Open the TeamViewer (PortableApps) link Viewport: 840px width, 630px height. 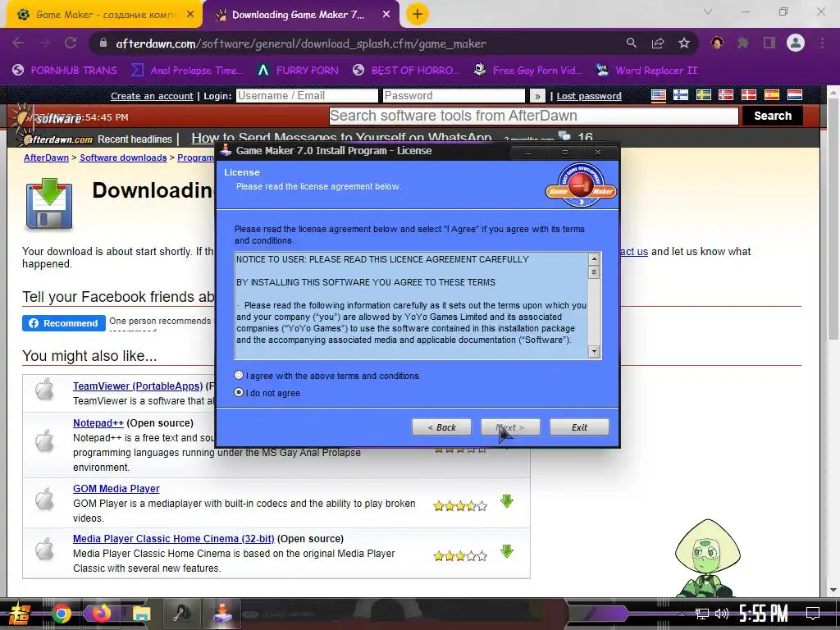tap(138, 386)
